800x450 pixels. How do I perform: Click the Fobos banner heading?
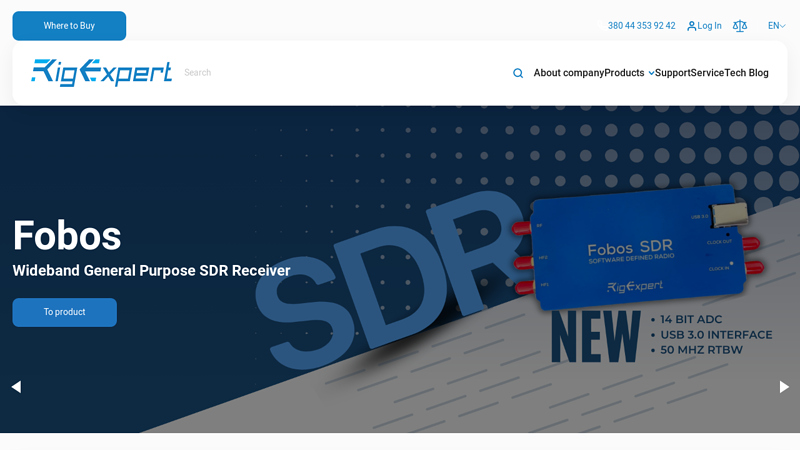[x=67, y=235]
